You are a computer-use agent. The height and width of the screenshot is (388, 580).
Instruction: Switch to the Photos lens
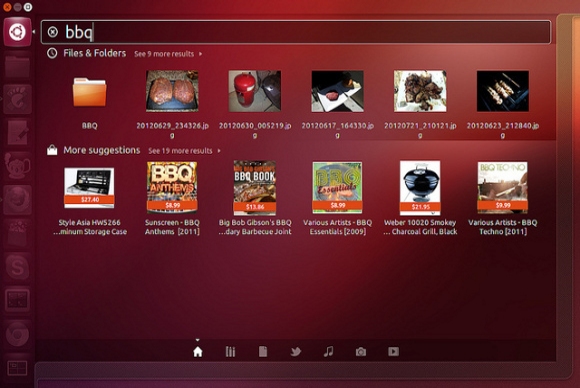(361, 352)
